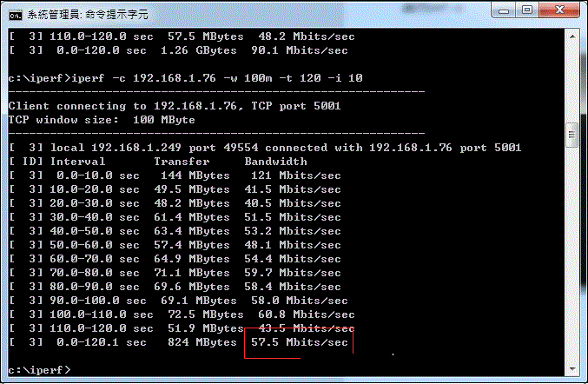Click the 121 Mbits/sec bandwidth value
Image resolution: width=588 pixels, height=384 pixels.
(x=296, y=175)
